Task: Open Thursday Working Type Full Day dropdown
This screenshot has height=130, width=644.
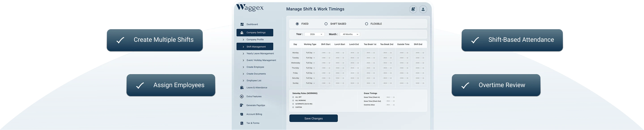Action: point(310,68)
